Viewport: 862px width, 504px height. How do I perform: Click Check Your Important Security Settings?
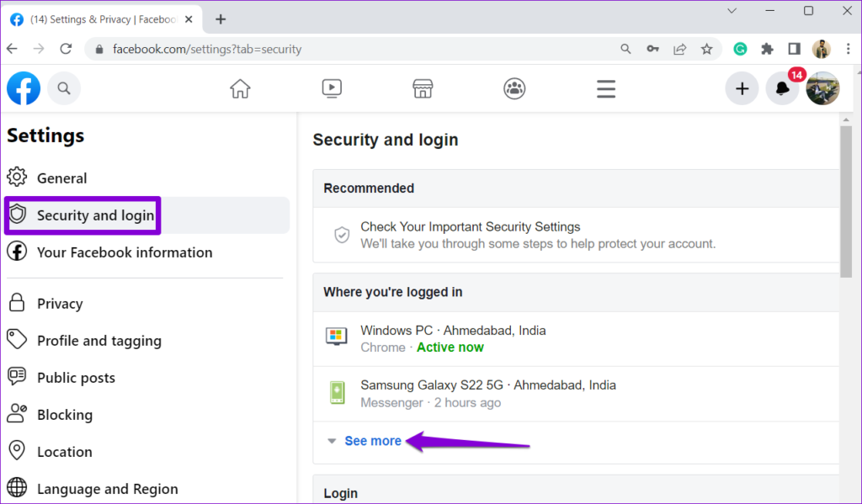coord(470,226)
